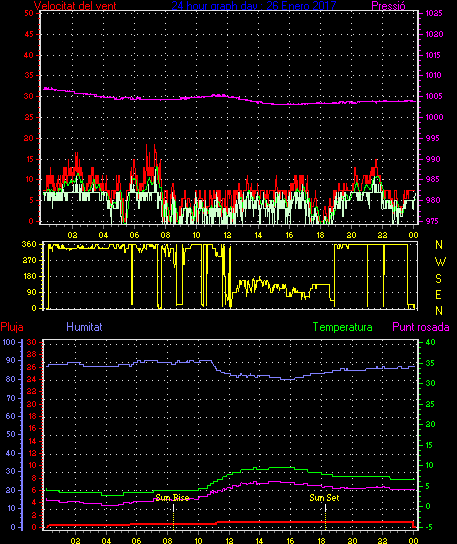Screen dimensions: 457x544
Task: Click the 'Pressió' label
Action: 388,6
